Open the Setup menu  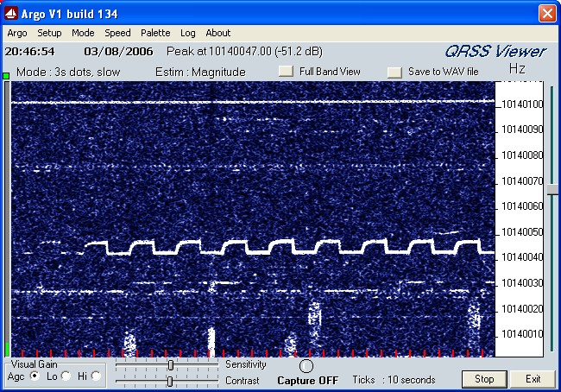pos(49,33)
